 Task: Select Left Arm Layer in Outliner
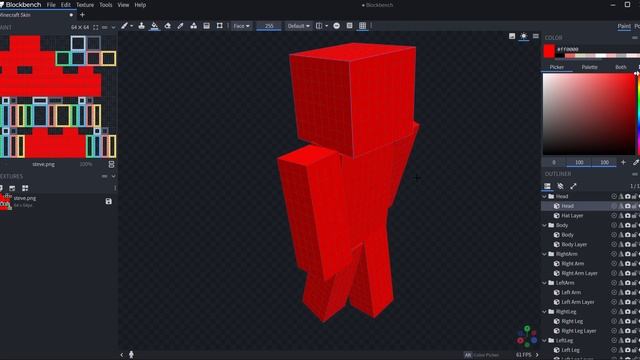[578, 302]
